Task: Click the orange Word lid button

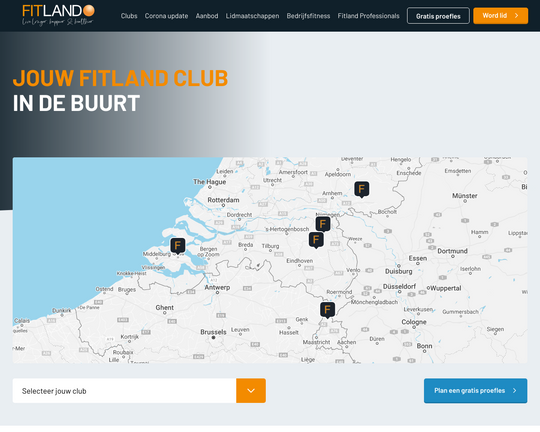Action: [500, 16]
